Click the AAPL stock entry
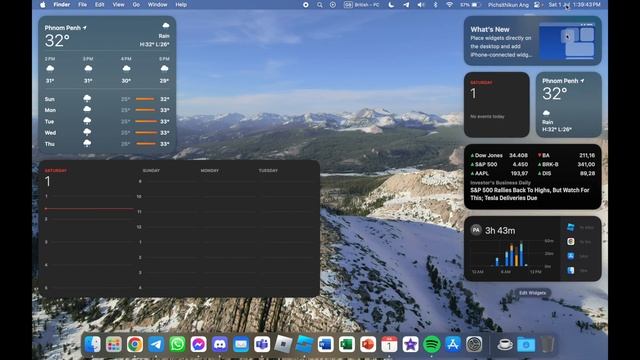The image size is (640, 360). [499, 173]
